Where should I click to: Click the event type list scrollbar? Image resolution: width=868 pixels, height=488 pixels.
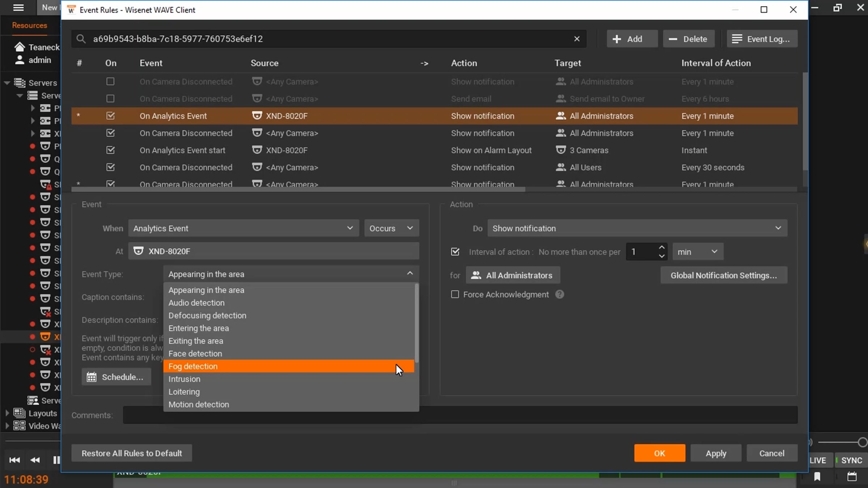(x=417, y=323)
